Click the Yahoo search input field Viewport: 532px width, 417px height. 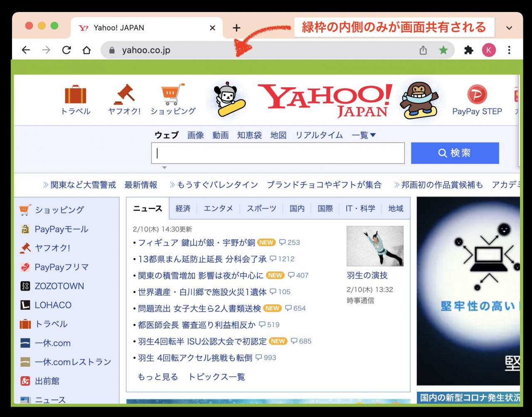click(x=278, y=153)
